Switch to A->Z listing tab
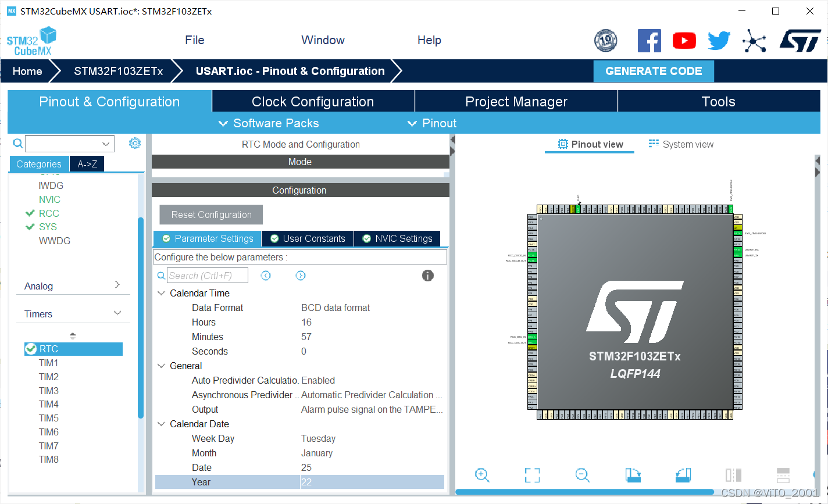828x504 pixels. pyautogui.click(x=87, y=164)
